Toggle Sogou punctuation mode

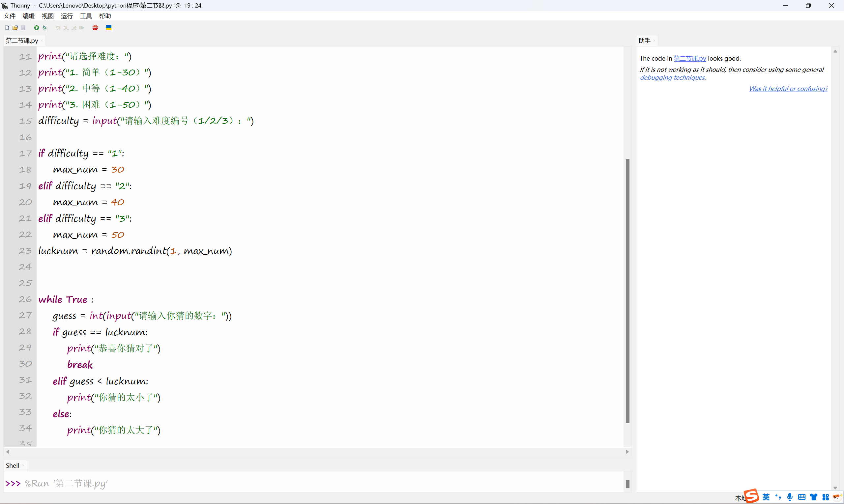coord(778,497)
